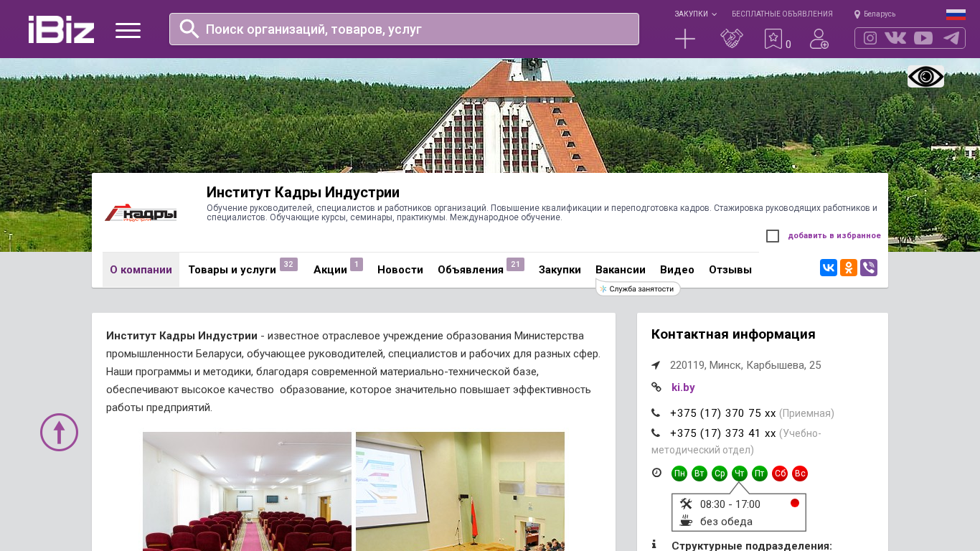Open the favorites bookmark star icon
The width and height of the screenshot is (980, 551).
(773, 39)
